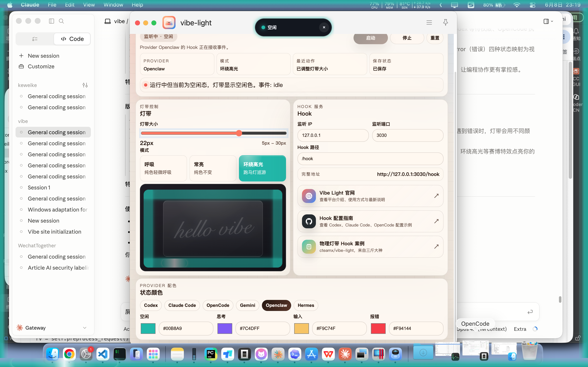Image resolution: width=588 pixels, height=367 pixels.
Task: Open the keweike filter settings icon
Action: click(85, 85)
